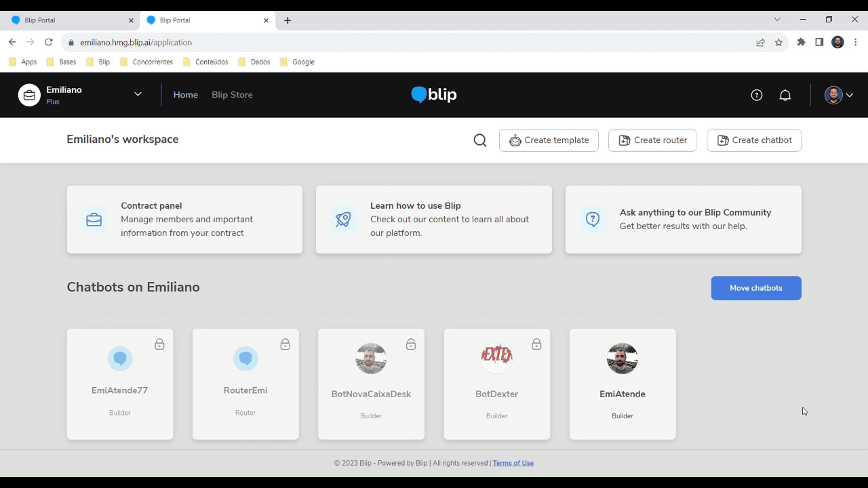Select the BotNovaCaixaDesk chatbot name
The width and height of the screenshot is (868, 488).
coord(371,394)
